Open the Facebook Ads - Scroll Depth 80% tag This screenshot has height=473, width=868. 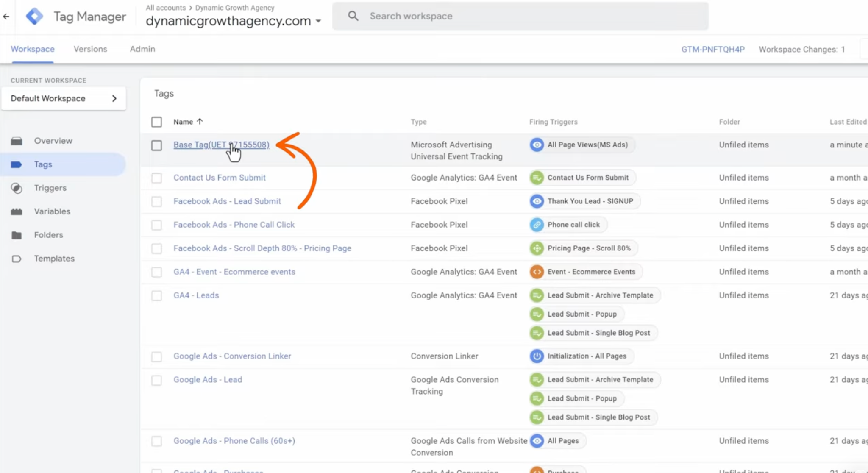(262, 248)
